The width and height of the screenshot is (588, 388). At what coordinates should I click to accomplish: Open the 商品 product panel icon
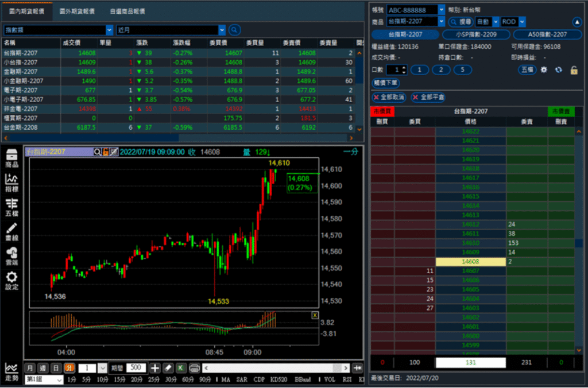pos(11,158)
